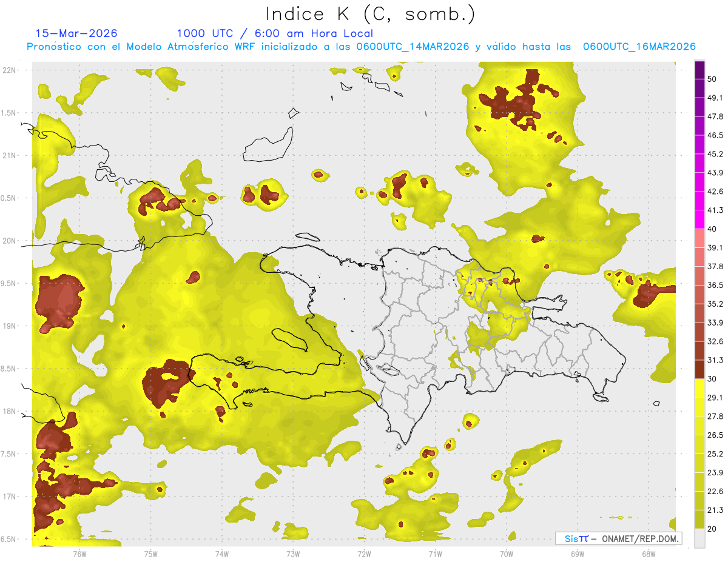Viewport: 728px width, 562px height.
Task: Click the "17N" latitude axis label
Action: [x=9, y=497]
